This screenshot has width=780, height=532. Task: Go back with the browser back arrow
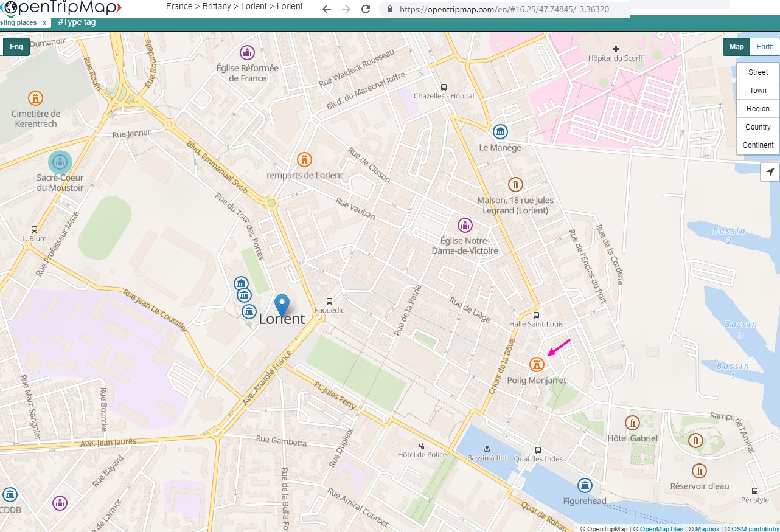[x=327, y=9]
